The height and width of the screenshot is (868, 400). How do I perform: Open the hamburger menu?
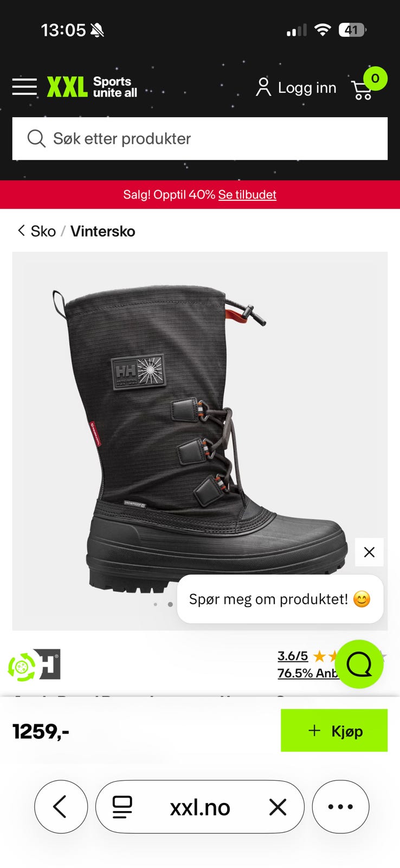[x=24, y=87]
